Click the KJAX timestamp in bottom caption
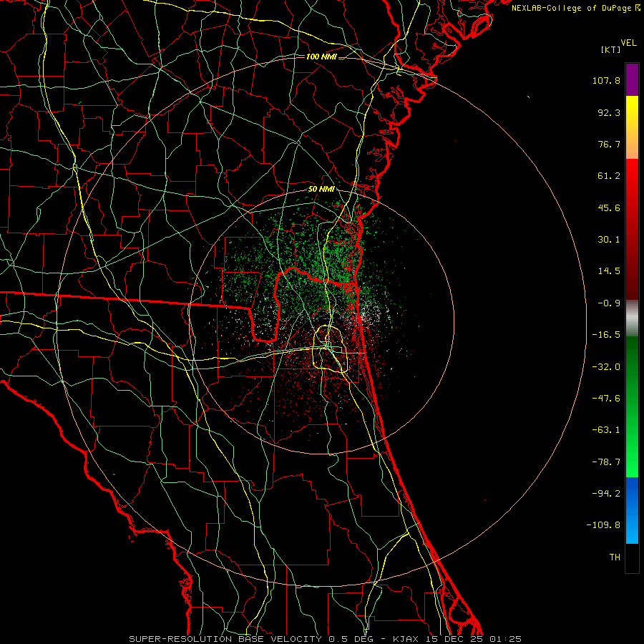The width and height of the screenshot is (644, 644). click(x=457, y=639)
